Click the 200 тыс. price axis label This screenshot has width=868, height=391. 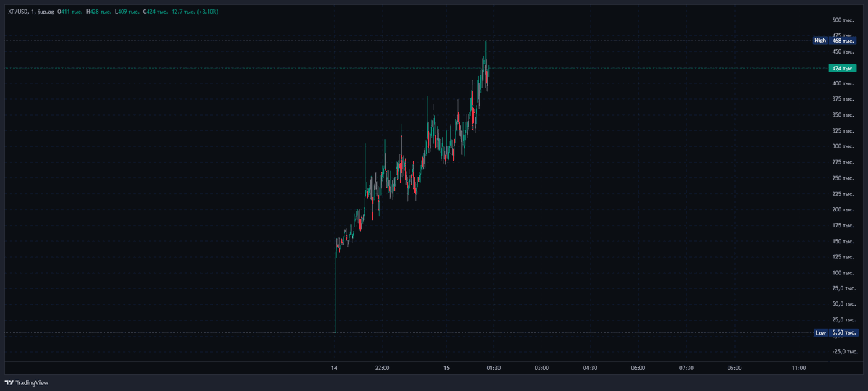click(843, 210)
